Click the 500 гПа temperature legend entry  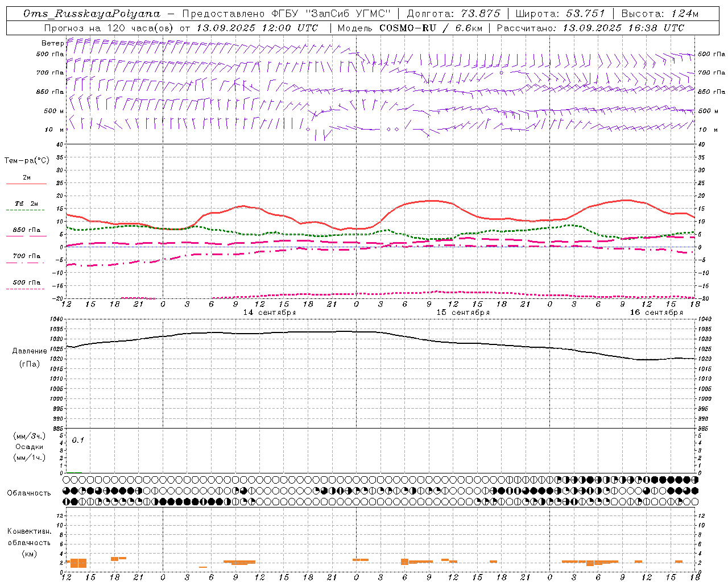pos(27,282)
